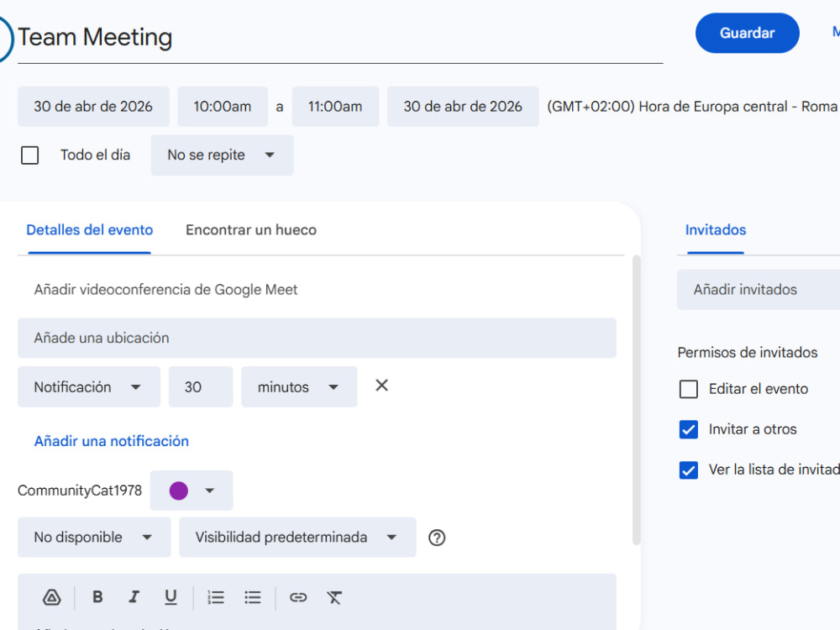Open the end date field after 11:00am
The height and width of the screenshot is (630, 840).
tap(463, 107)
